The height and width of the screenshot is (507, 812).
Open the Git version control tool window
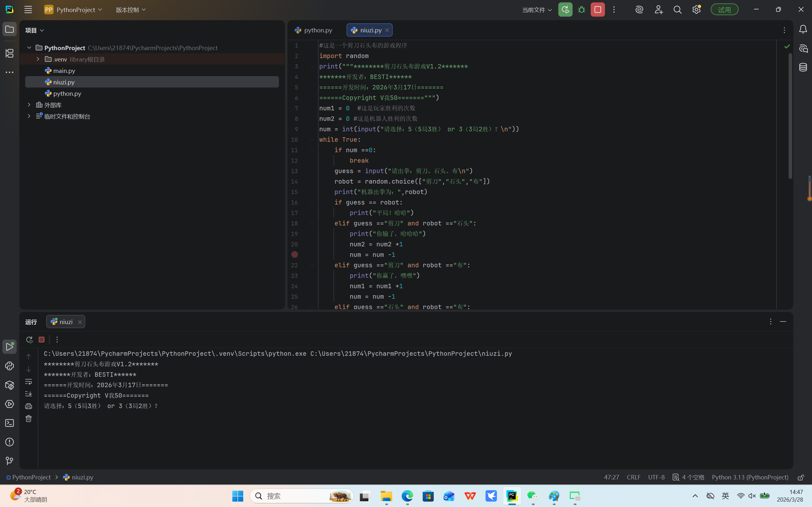coord(10,461)
